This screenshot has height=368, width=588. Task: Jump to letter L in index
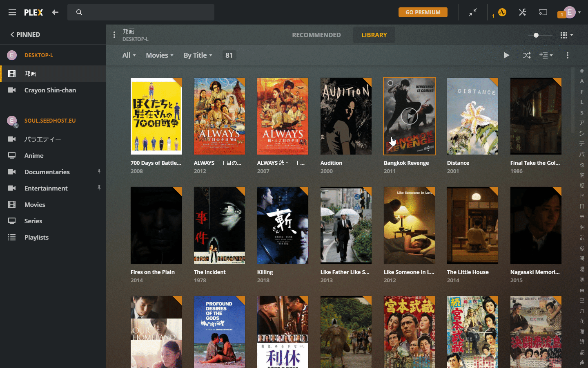pos(582,102)
